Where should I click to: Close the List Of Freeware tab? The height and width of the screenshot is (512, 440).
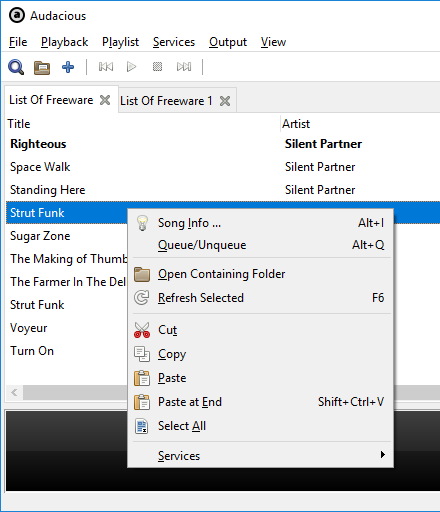(105, 100)
